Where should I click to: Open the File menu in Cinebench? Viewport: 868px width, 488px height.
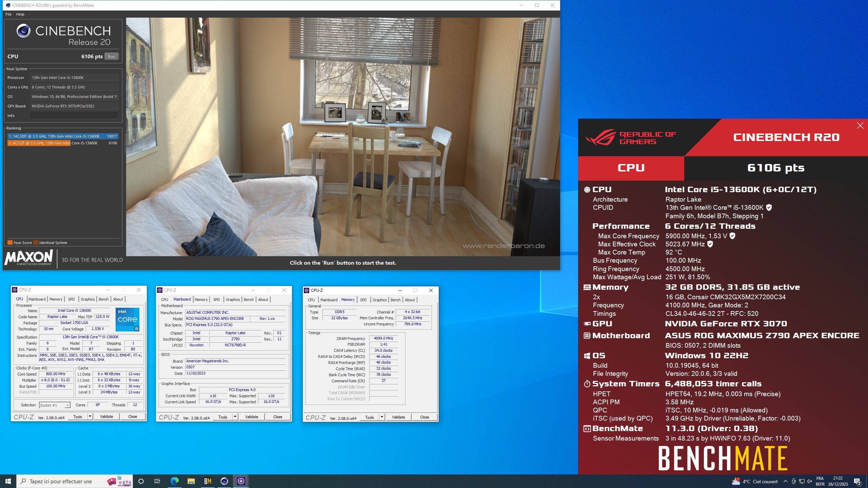coord(8,14)
